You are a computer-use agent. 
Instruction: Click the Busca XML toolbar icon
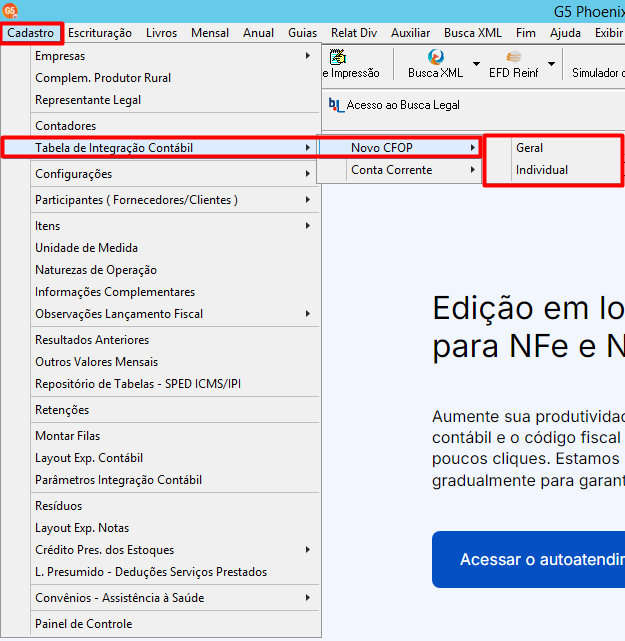click(x=435, y=57)
